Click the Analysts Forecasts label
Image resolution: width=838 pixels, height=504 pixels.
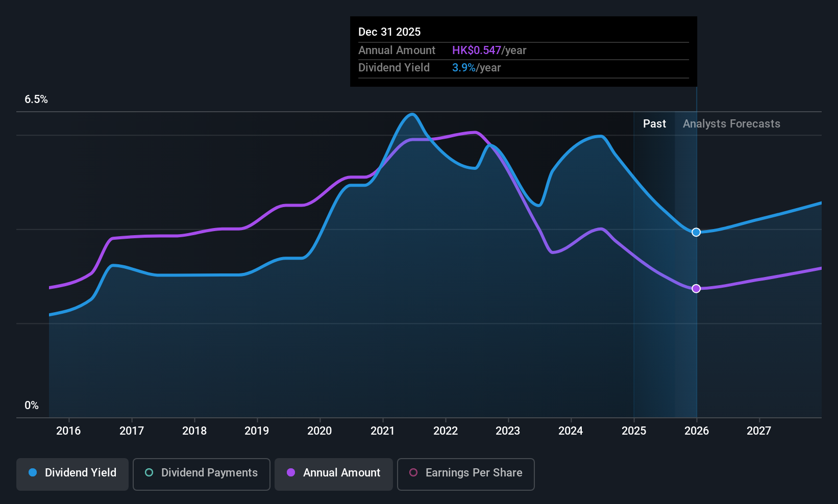tap(731, 124)
